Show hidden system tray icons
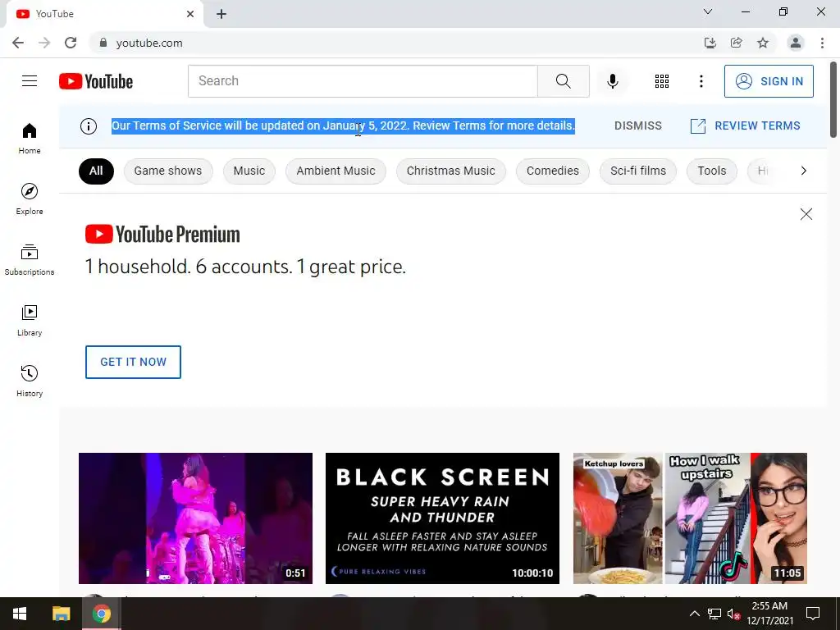 [694, 614]
